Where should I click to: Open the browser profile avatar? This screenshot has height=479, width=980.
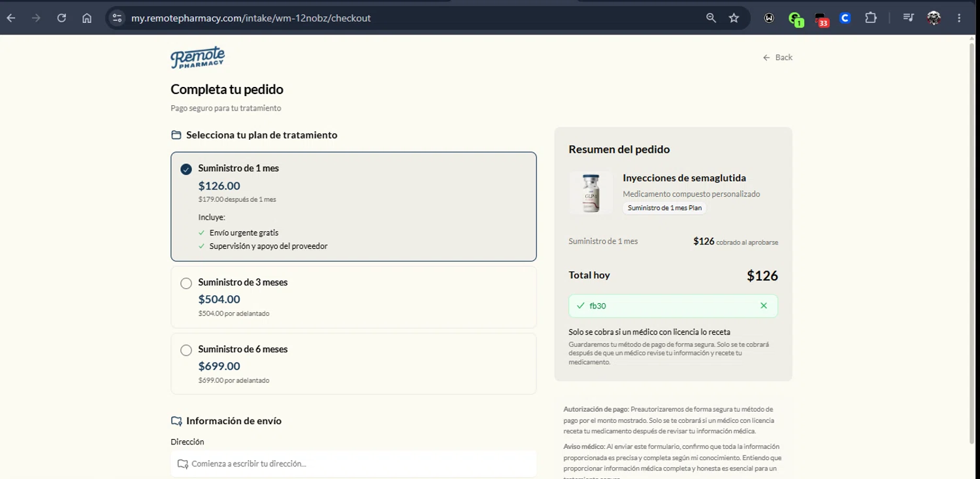tap(934, 18)
